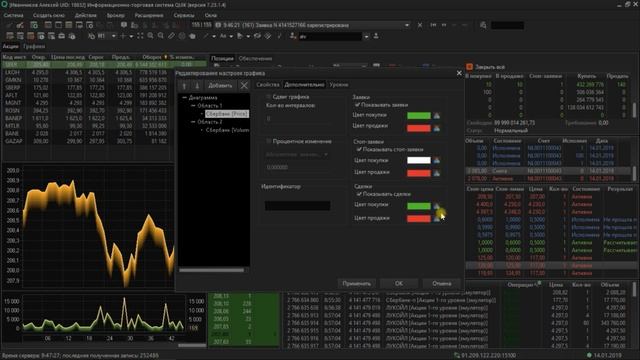Move the selected tree item down with the arrow
Viewport: 640px width, 360px height.
(x=197, y=86)
